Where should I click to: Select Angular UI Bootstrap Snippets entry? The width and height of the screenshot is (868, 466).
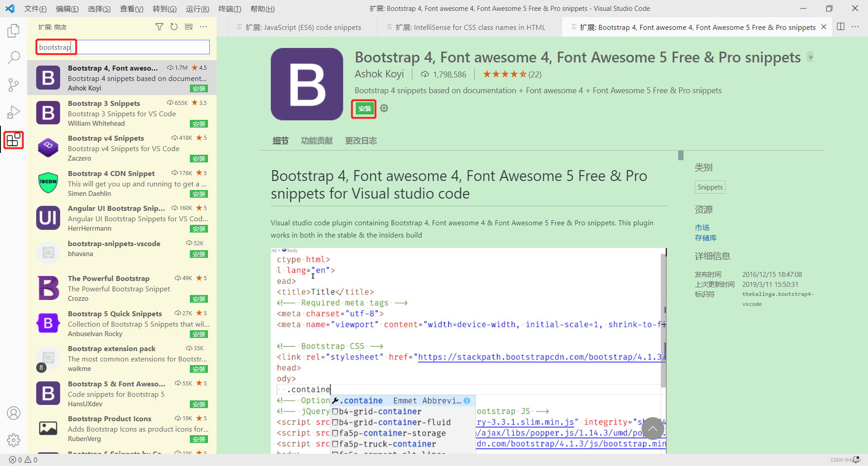click(122, 218)
